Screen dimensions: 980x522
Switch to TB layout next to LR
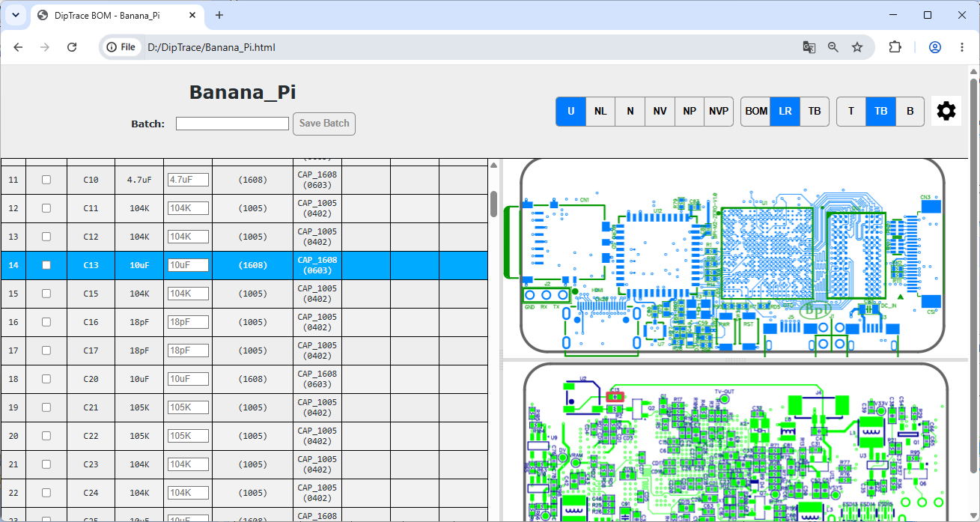(x=815, y=112)
